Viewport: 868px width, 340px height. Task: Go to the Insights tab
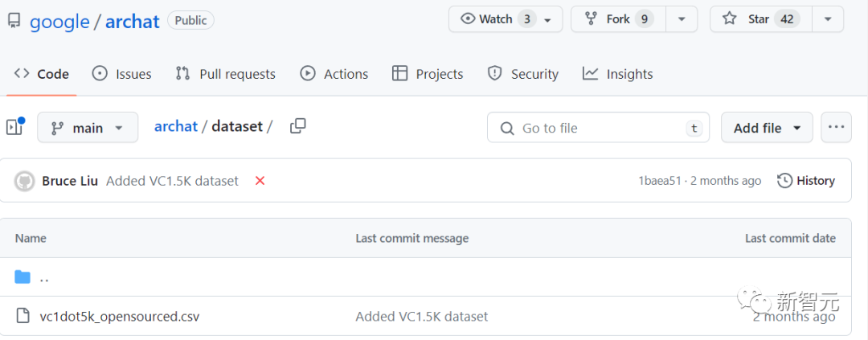click(x=618, y=74)
